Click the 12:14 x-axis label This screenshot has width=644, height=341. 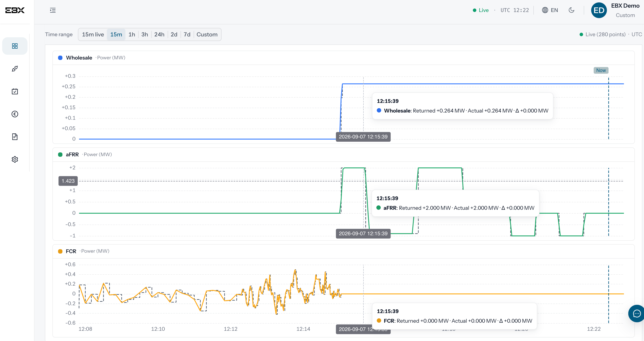(x=303, y=329)
